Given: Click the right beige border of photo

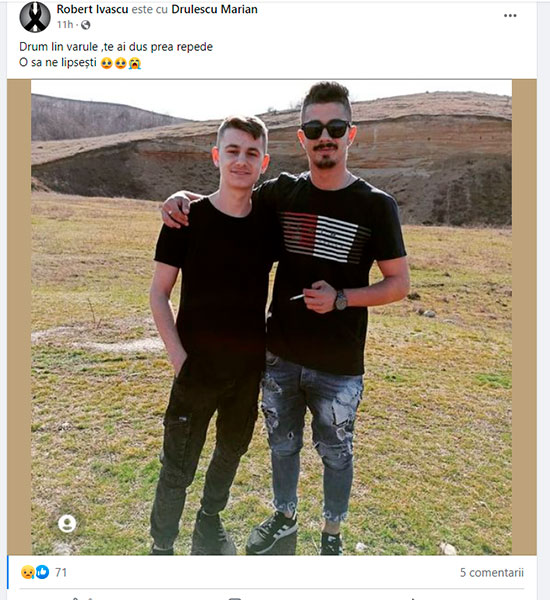Looking at the screenshot, I should tap(524, 317).
